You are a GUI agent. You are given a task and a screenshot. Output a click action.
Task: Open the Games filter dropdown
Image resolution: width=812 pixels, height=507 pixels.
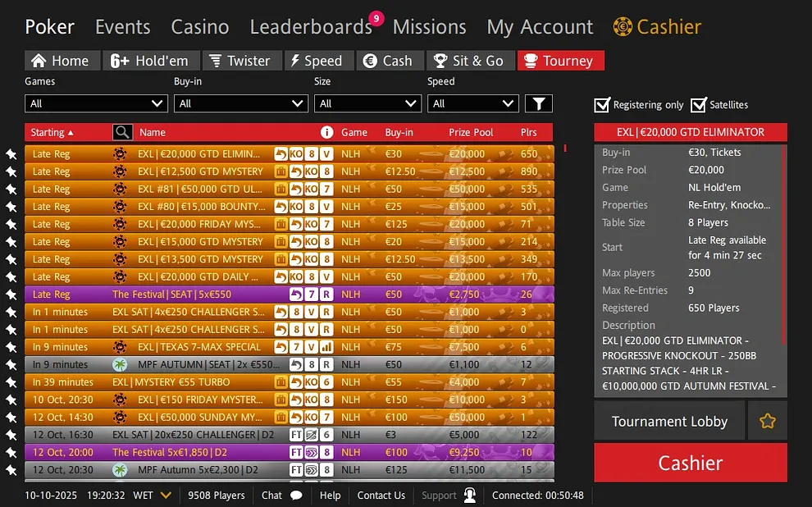click(96, 103)
